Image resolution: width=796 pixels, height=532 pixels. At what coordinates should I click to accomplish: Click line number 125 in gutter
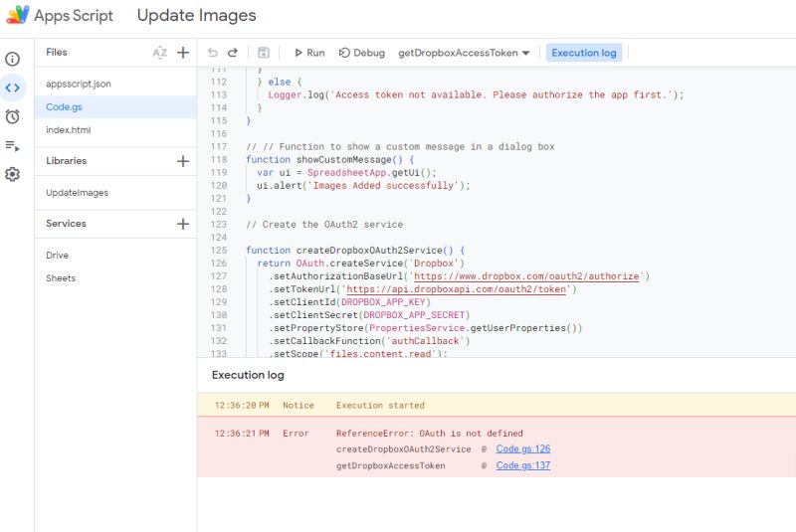(x=219, y=251)
